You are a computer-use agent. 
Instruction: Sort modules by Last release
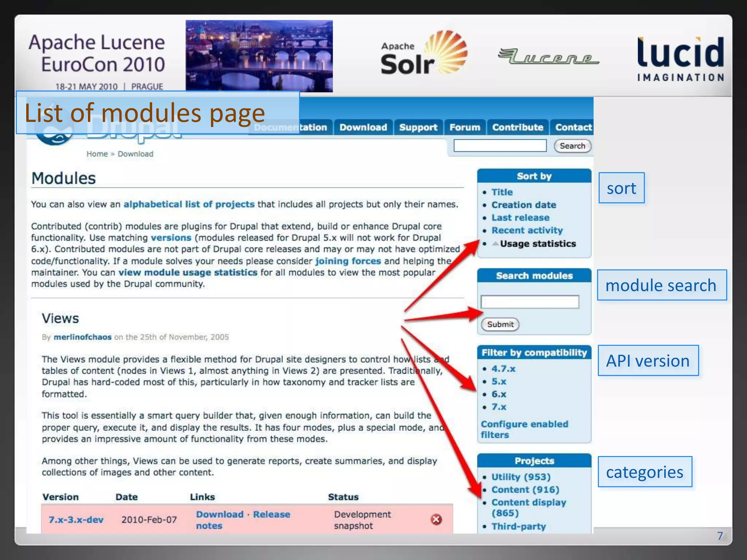tap(520, 218)
